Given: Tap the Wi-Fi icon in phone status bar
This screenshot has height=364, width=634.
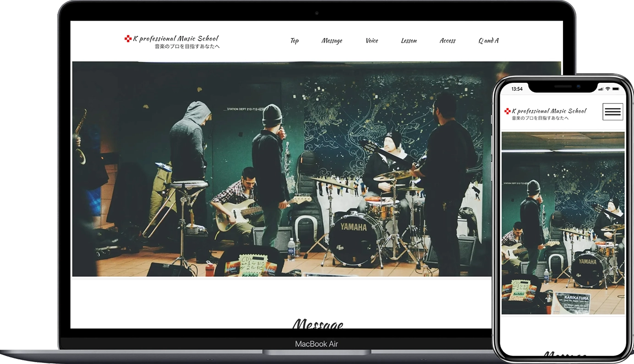Looking at the screenshot, I should [608, 89].
